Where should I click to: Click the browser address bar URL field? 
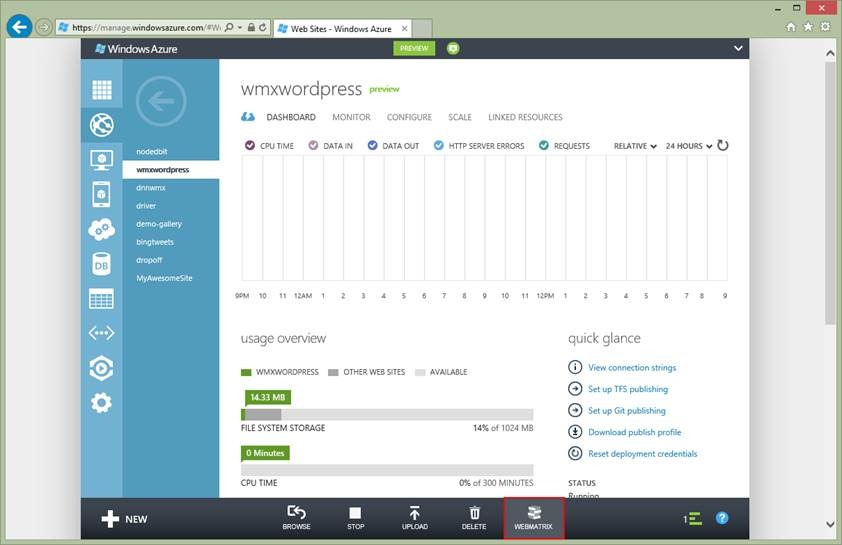[x=146, y=27]
